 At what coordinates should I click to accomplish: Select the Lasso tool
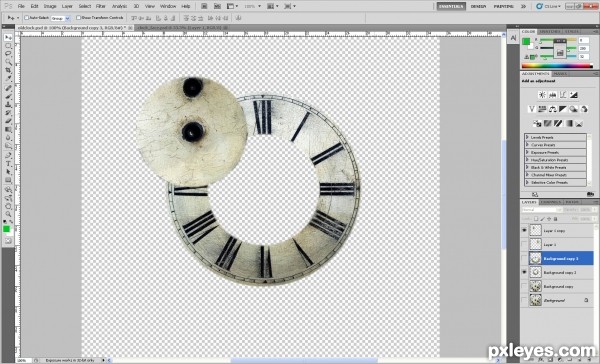[x=8, y=54]
